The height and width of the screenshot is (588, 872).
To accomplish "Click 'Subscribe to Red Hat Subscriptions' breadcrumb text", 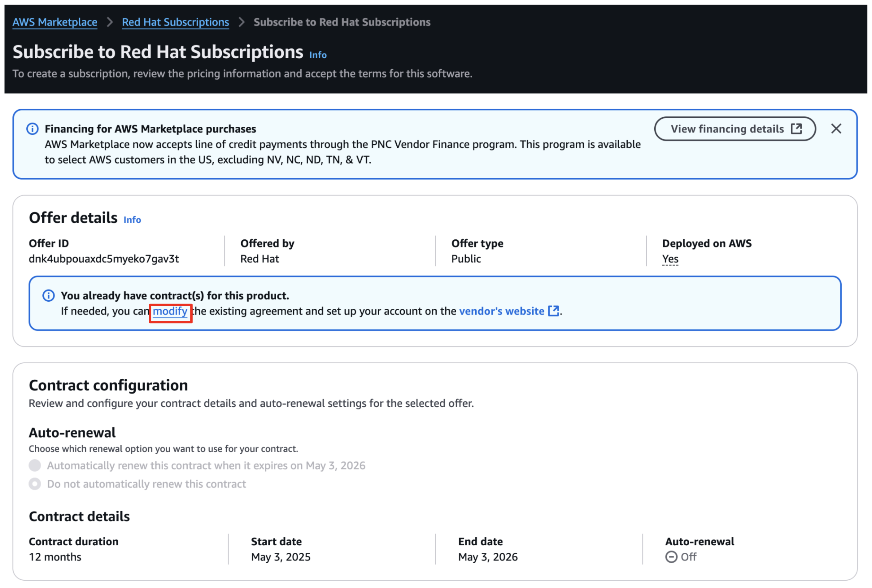I will [x=342, y=22].
